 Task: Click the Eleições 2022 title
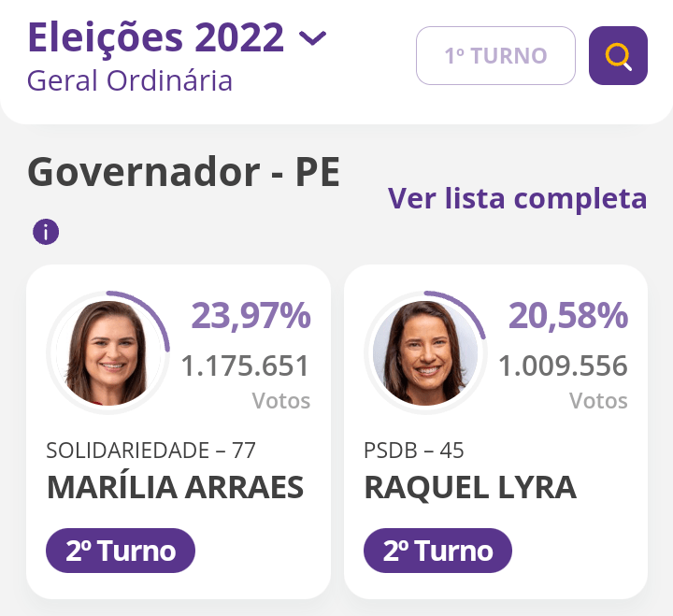coord(155,37)
